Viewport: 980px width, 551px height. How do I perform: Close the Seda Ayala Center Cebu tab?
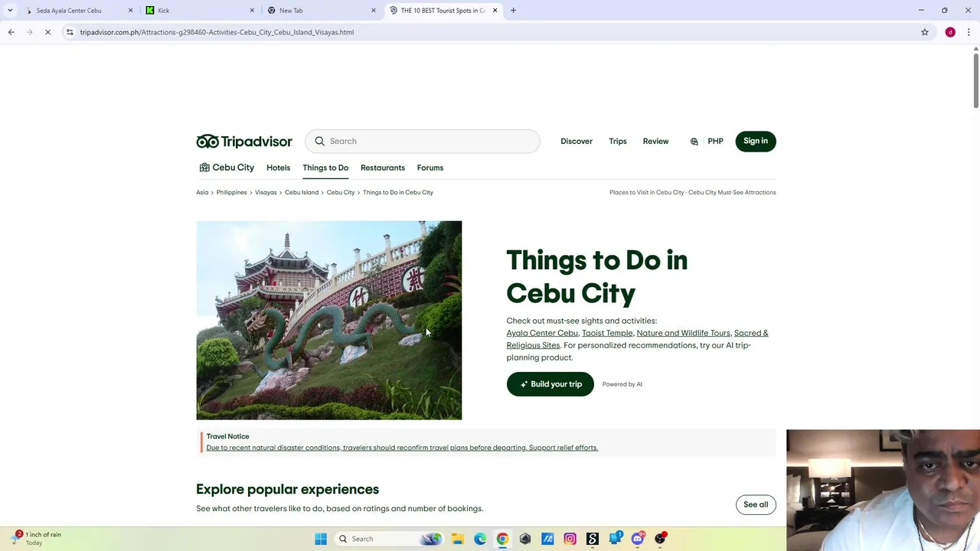click(130, 11)
